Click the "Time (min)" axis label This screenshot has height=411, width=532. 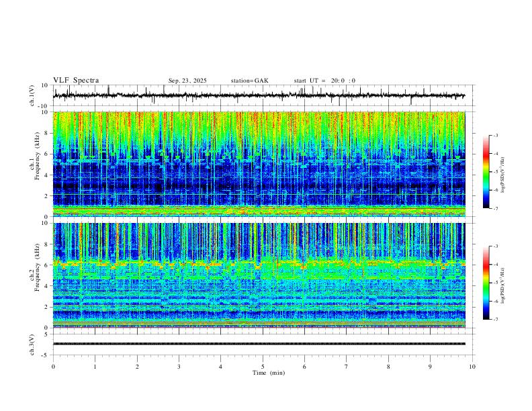coord(269,373)
